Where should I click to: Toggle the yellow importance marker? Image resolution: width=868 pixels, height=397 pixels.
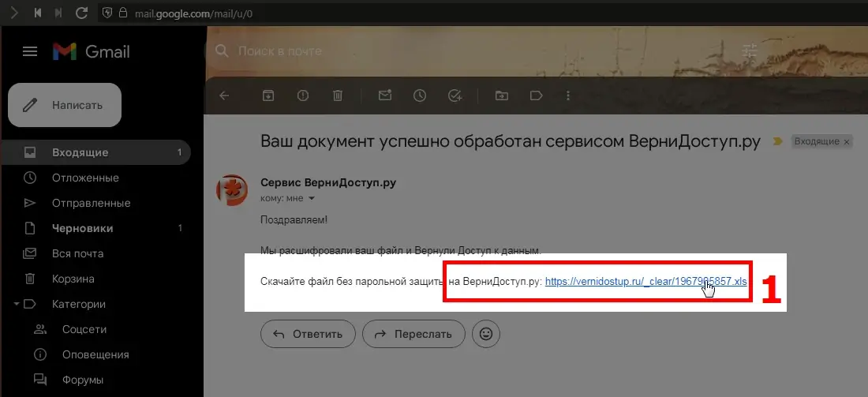[778, 142]
